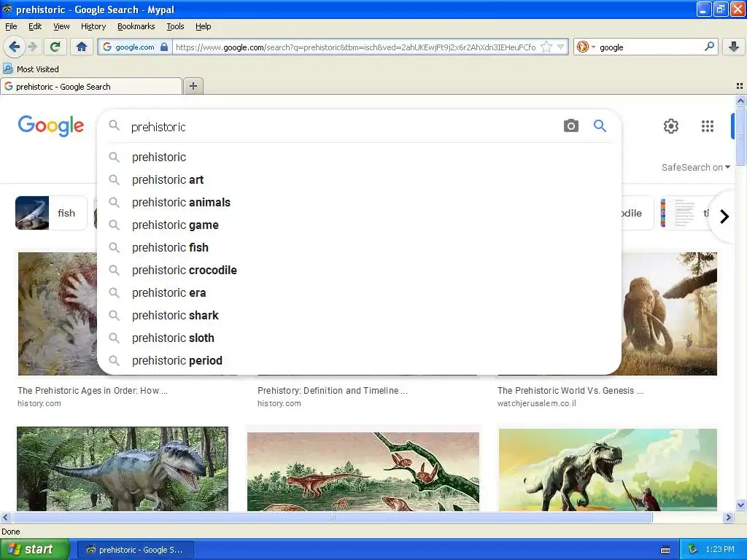Choose the prehistoric sloth suggestion
Viewport: 747px width, 560px height.
click(359, 338)
